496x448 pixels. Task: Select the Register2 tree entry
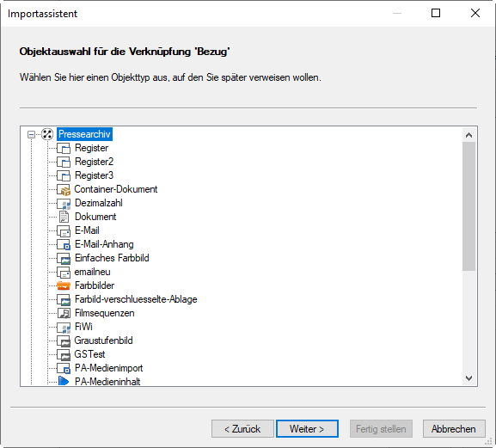[94, 162]
